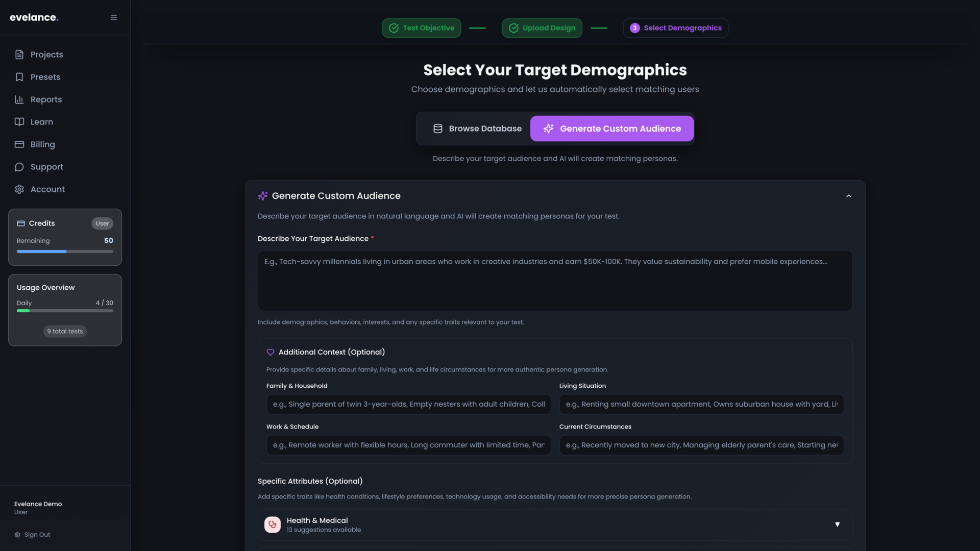Viewport: 980px width, 551px height.
Task: Click the Reports bar chart icon
Action: coord(19,99)
